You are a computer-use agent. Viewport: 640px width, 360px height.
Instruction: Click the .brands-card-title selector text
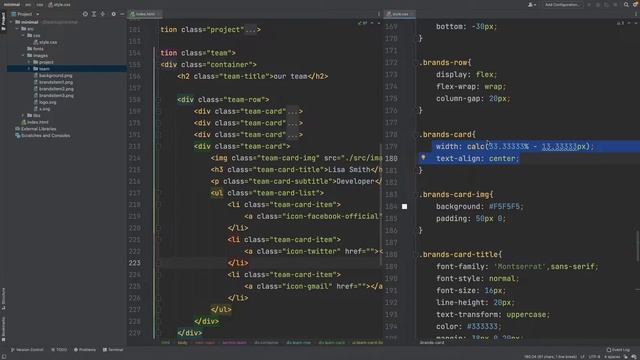click(460, 254)
